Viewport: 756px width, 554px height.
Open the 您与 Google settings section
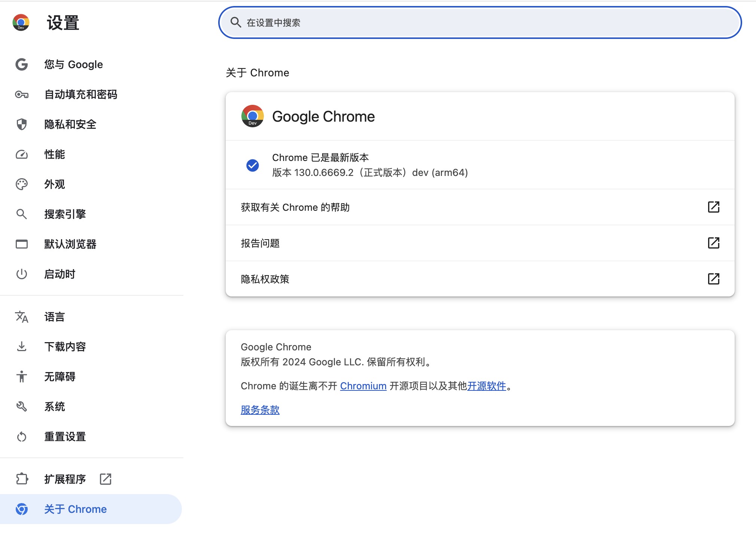91,64
